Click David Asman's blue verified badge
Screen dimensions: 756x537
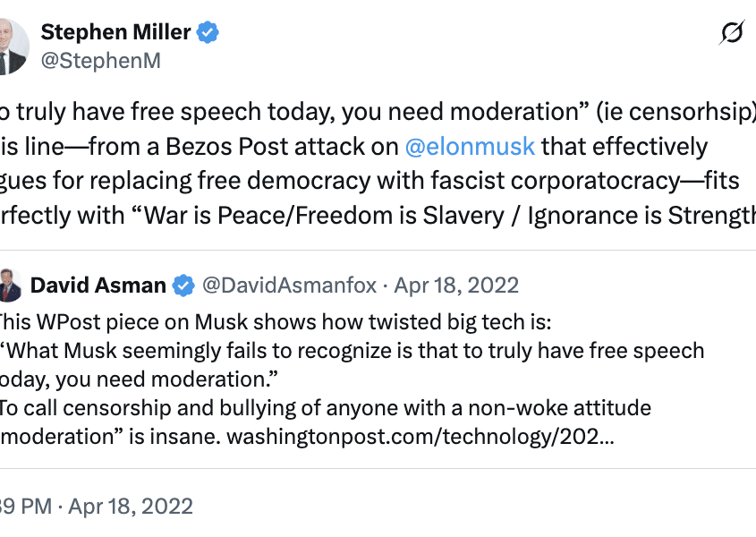coord(183,286)
